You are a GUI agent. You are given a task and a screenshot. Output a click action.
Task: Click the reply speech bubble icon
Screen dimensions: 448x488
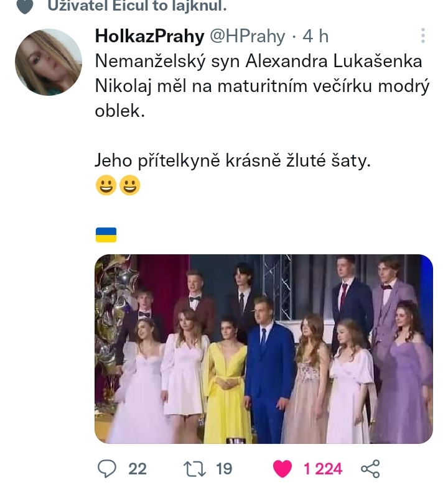108,468
